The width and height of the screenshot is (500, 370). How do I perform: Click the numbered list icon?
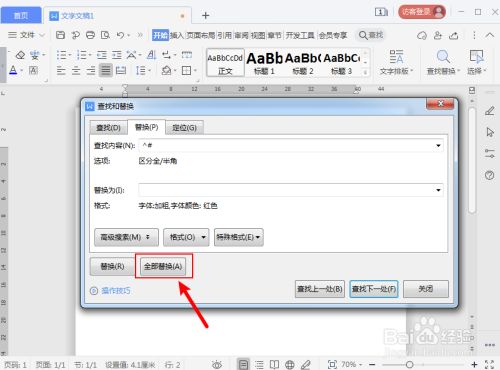(x=82, y=55)
